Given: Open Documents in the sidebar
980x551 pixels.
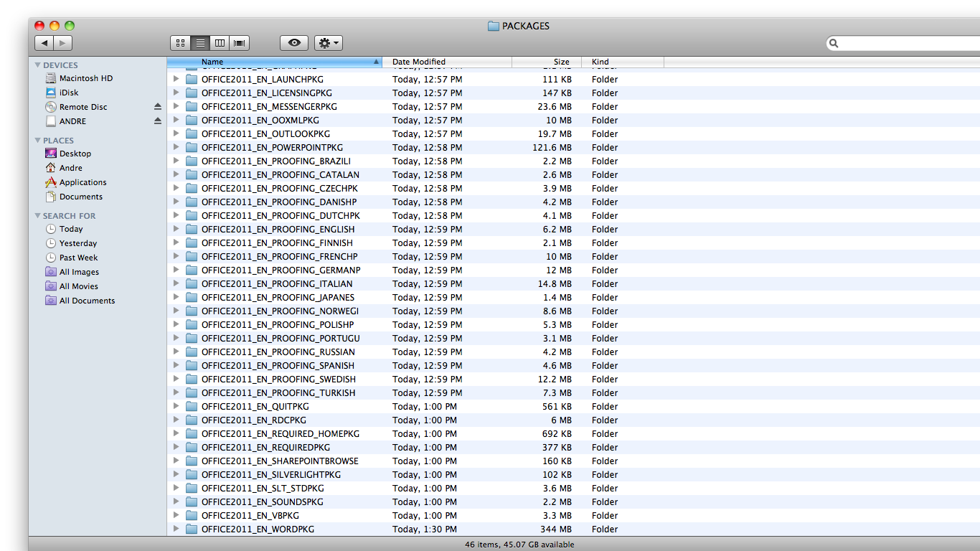Looking at the screenshot, I should pyautogui.click(x=74, y=197).
